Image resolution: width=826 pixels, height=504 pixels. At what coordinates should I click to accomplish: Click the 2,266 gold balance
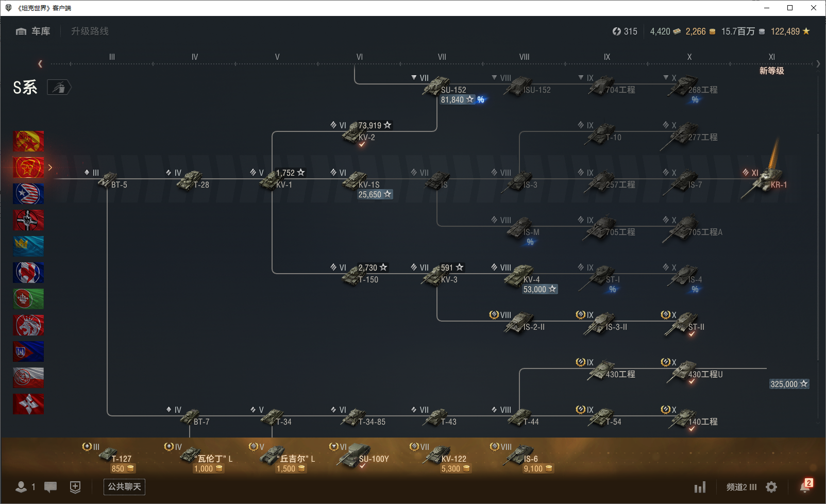pyautogui.click(x=700, y=31)
